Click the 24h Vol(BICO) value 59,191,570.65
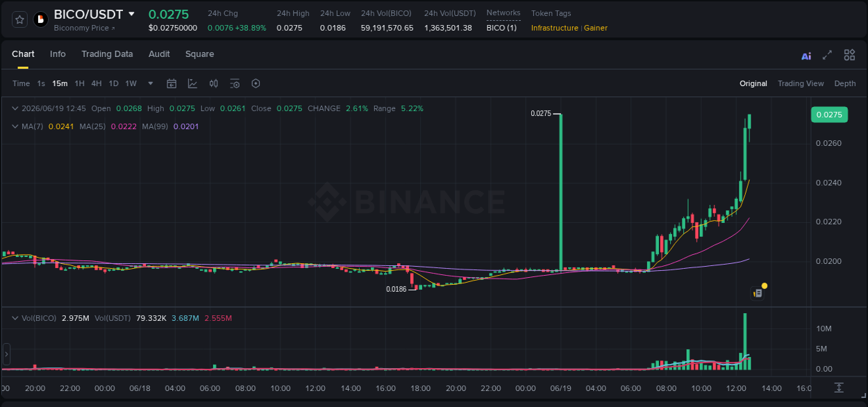Screen dimensions: 868x407 point(387,28)
